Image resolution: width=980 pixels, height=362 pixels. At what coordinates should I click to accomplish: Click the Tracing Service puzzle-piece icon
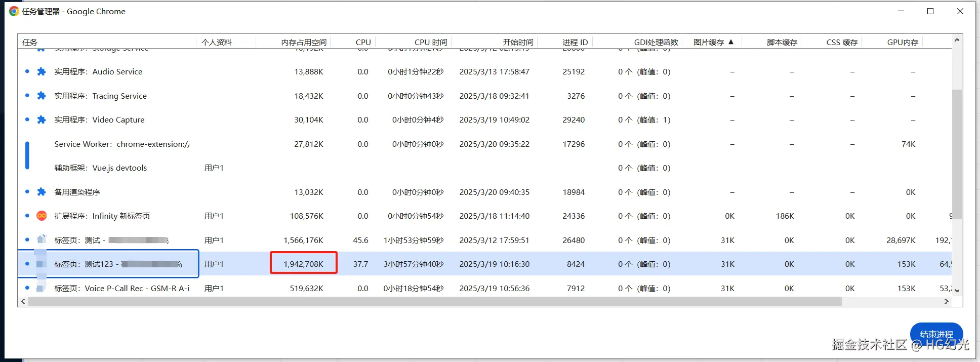[42, 96]
